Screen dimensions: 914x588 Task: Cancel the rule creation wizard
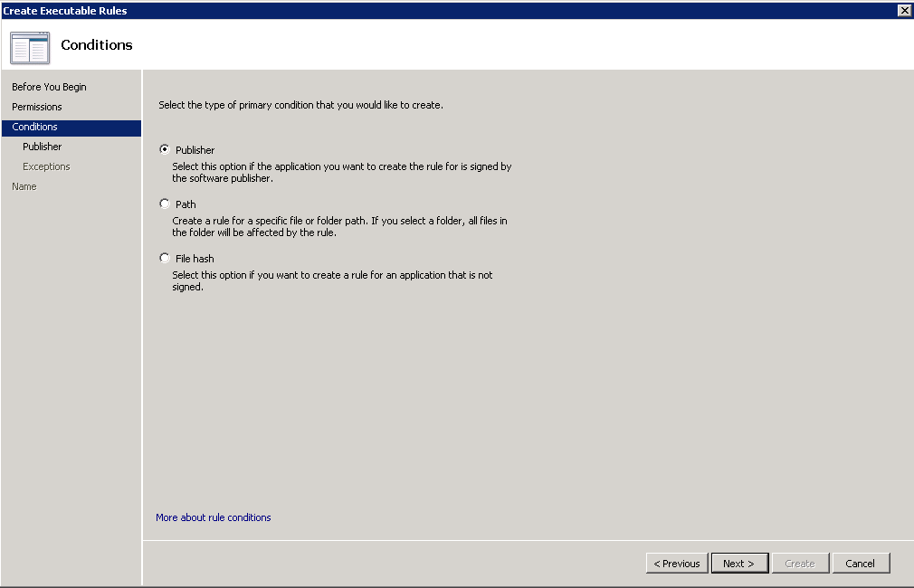point(860,564)
